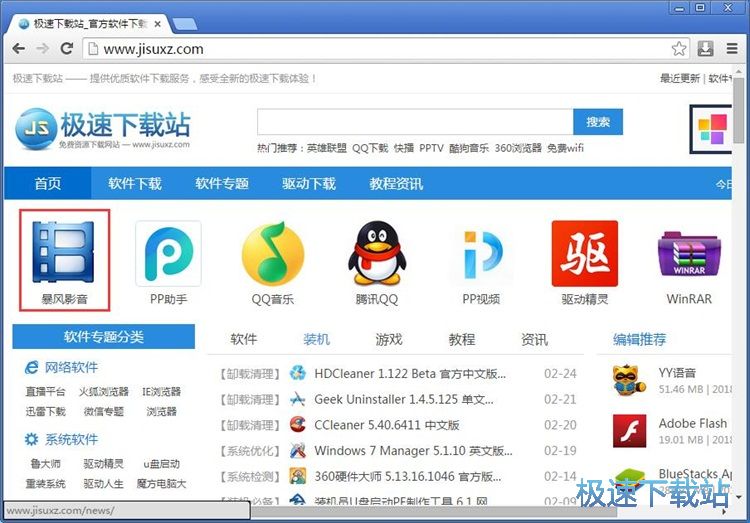Open 360硬件大师 5.13.16.1046 link
Viewport: 750px width, 523px height.
coord(408,477)
